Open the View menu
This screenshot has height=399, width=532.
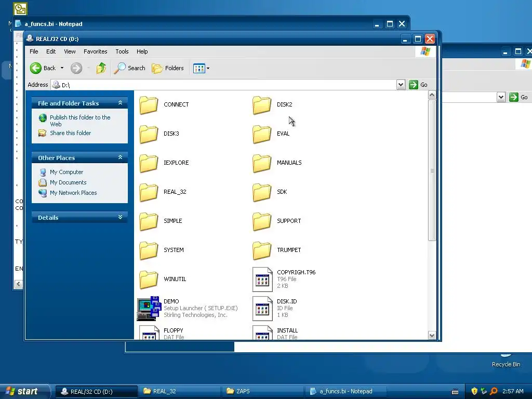pyautogui.click(x=70, y=51)
